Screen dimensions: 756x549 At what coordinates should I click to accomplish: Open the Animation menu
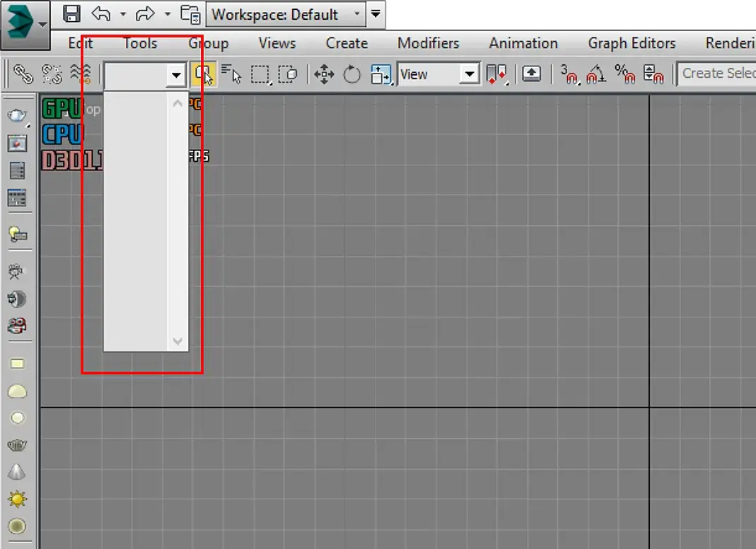pos(523,43)
